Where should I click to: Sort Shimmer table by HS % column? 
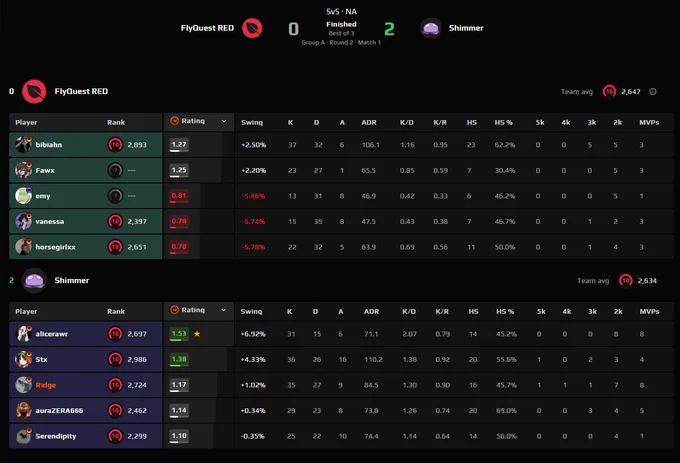point(505,311)
